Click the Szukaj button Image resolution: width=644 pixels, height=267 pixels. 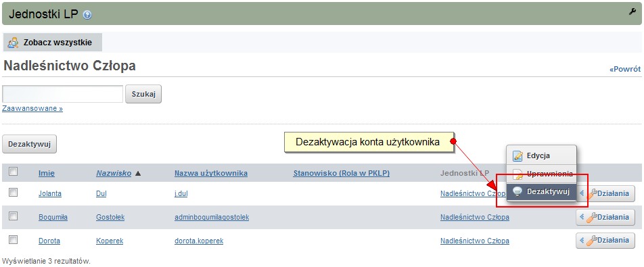[143, 94]
